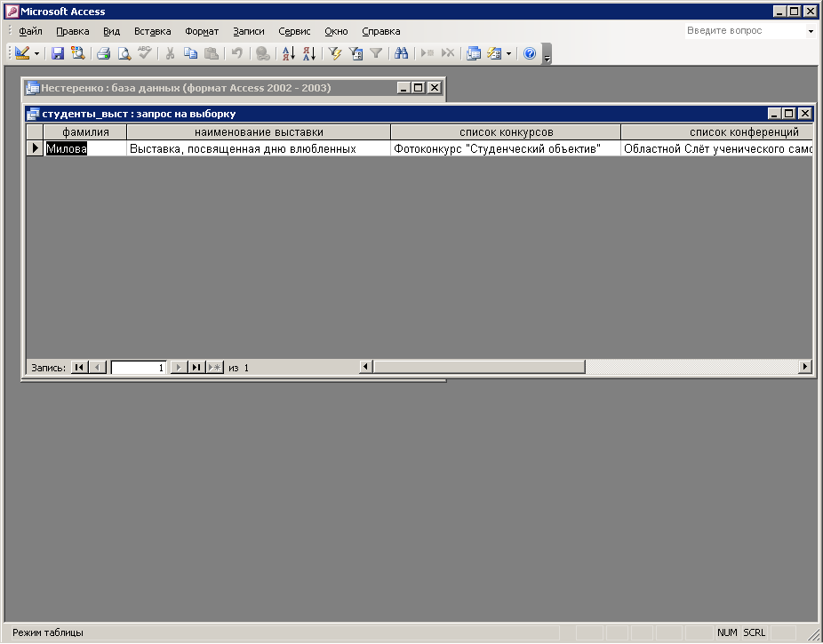The height and width of the screenshot is (644, 823).
Task: Click new record navigation button (asterisk)
Action: (x=215, y=368)
